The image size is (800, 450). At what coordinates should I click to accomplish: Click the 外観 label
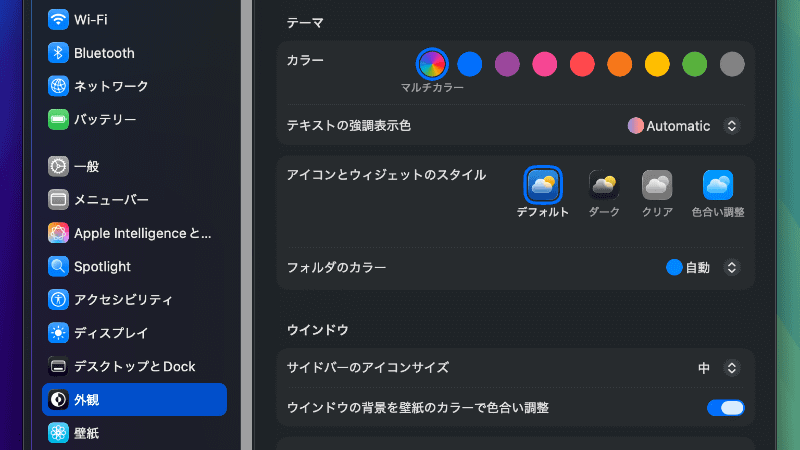pos(86,400)
